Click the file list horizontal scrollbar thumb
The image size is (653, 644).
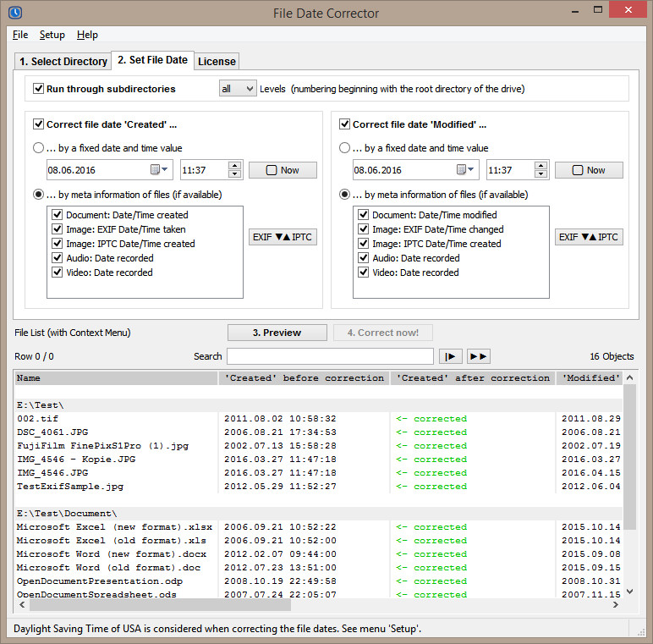pos(160,605)
